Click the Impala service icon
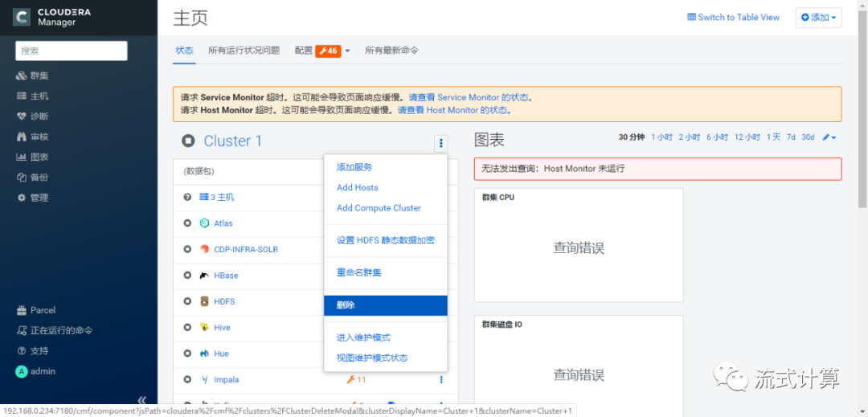Viewport: 868px width, 417px height. coord(204,379)
